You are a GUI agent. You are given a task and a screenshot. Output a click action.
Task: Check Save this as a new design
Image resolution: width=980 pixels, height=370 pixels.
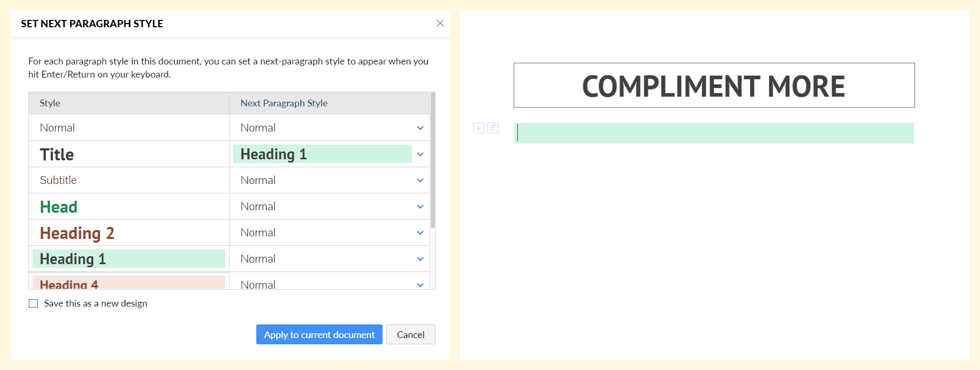click(34, 303)
